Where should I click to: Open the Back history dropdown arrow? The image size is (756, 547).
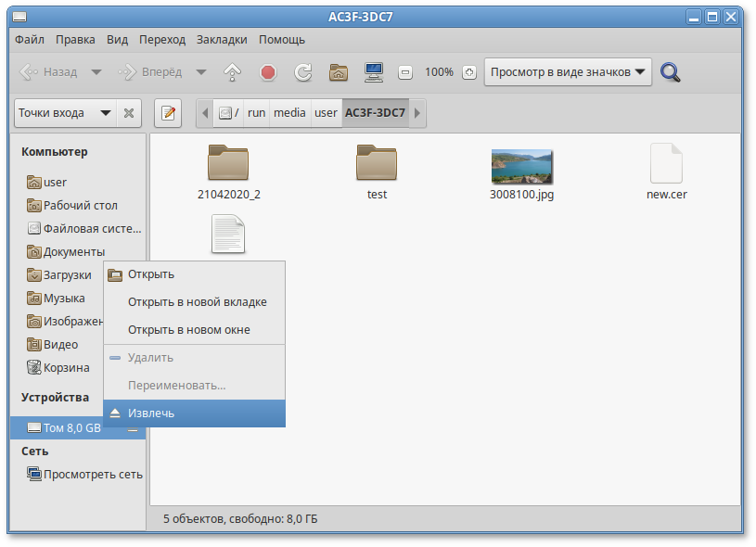[96, 72]
